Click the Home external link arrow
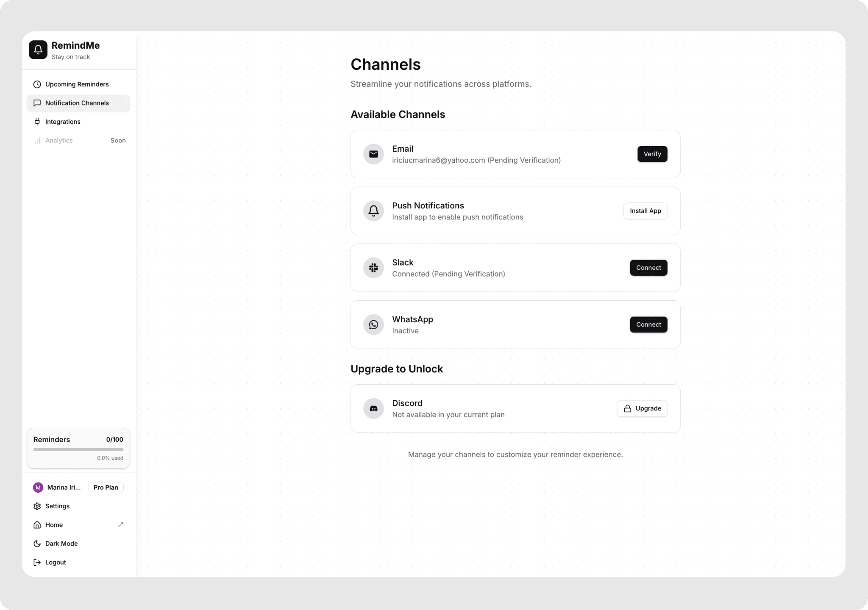Screen dimensions: 868x610 point(121,525)
